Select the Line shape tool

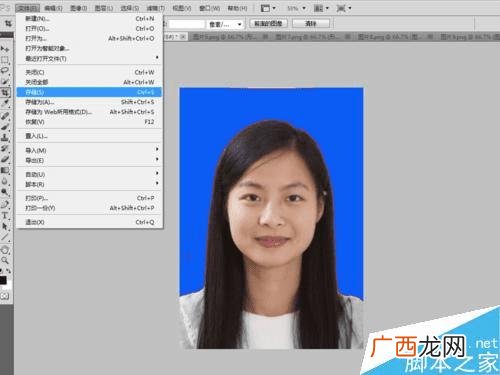tap(5, 237)
